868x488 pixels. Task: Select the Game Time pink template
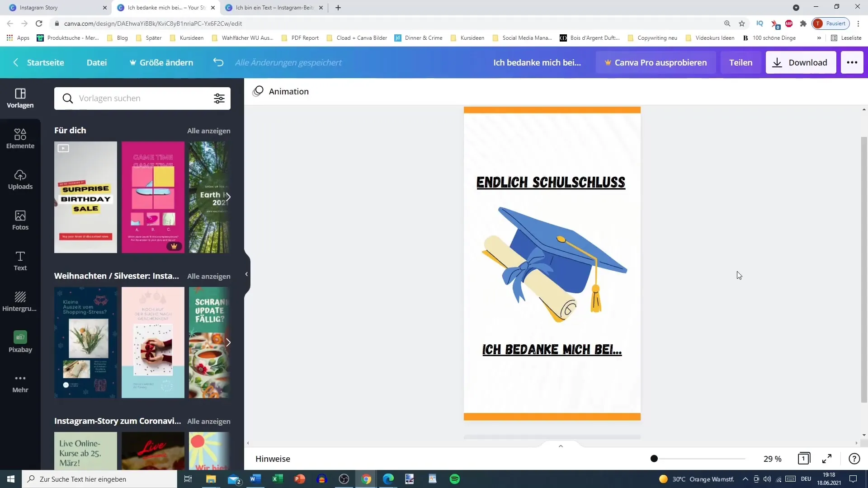[x=153, y=197]
